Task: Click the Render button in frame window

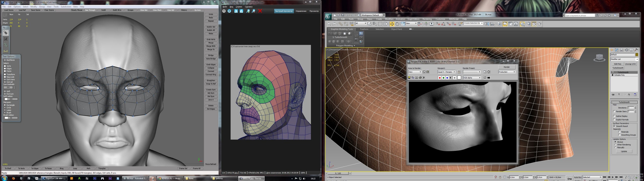Action: tap(507, 67)
